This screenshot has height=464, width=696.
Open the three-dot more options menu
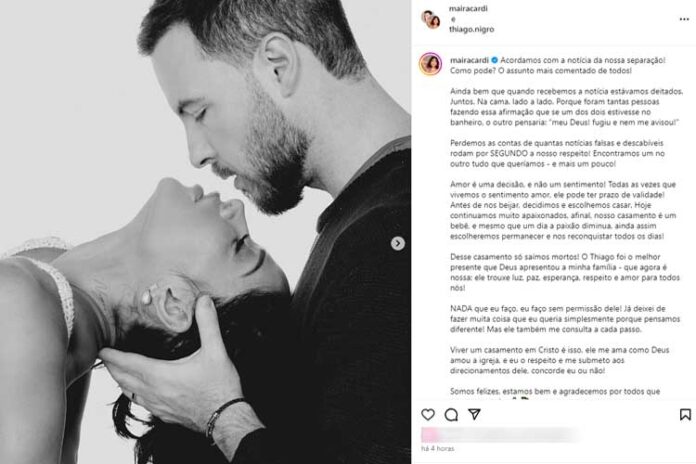[684, 19]
